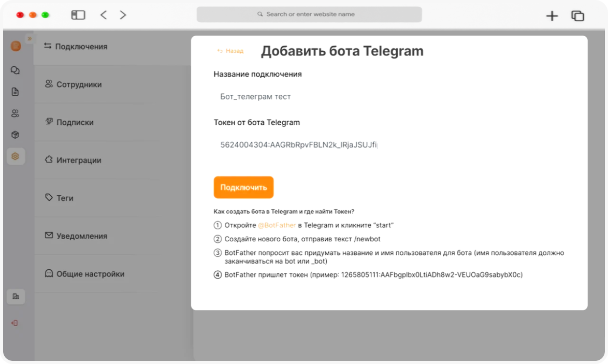The height and width of the screenshot is (364, 608).
Task: Click the Общие настройки icon
Action: 49,273
